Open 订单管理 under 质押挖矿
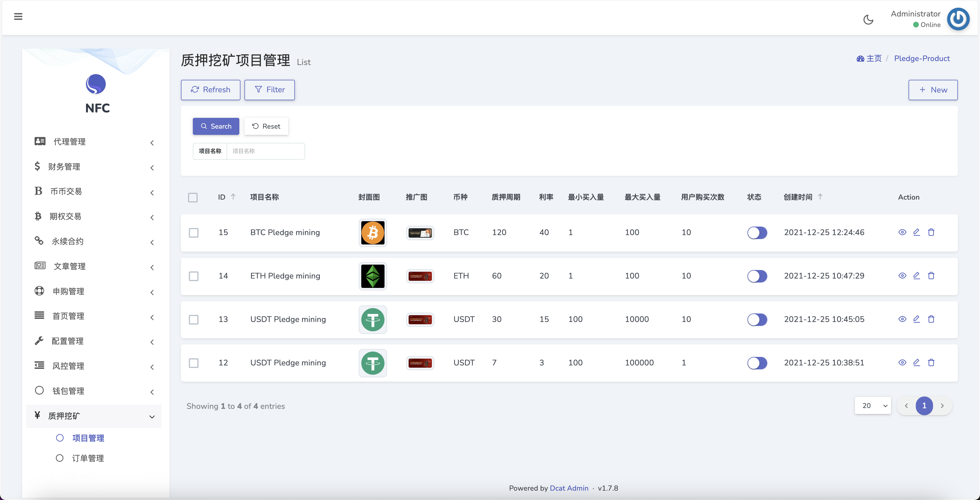This screenshot has height=500, width=980. click(x=88, y=458)
